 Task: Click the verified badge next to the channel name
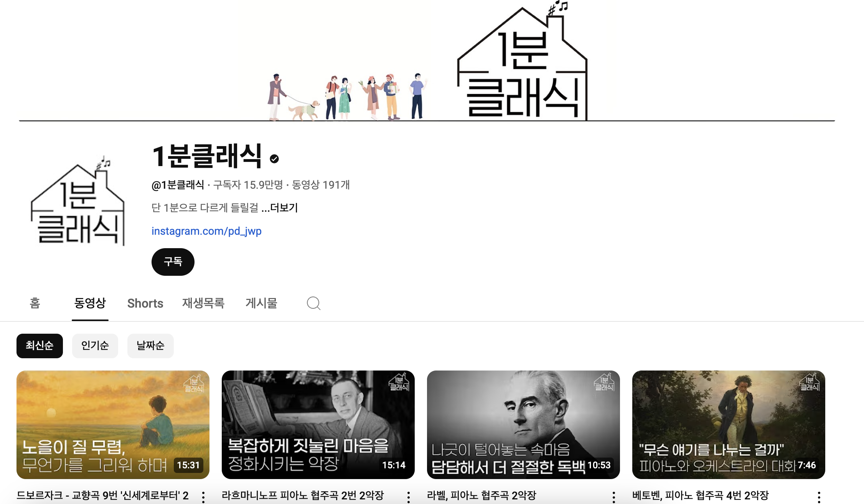click(274, 159)
